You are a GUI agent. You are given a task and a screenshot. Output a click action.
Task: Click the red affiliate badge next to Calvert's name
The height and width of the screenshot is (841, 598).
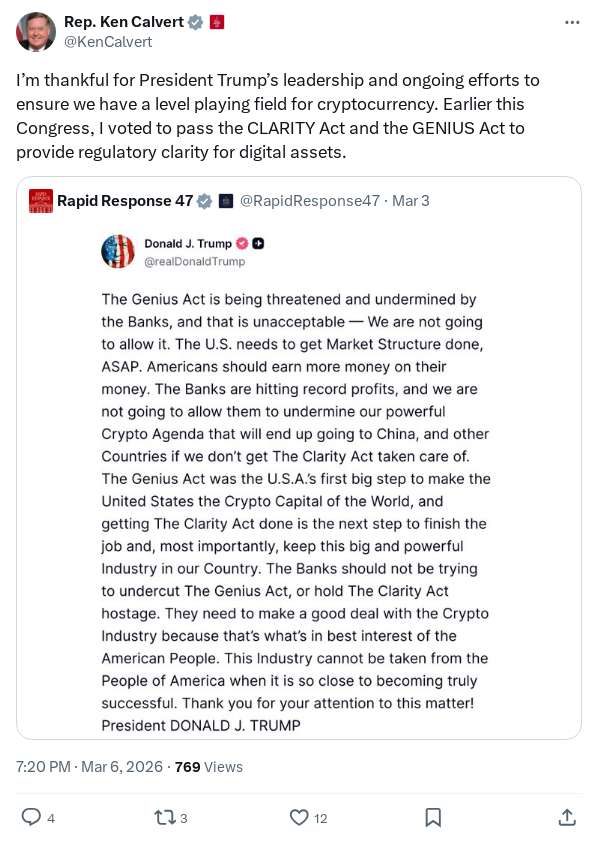coord(216,21)
